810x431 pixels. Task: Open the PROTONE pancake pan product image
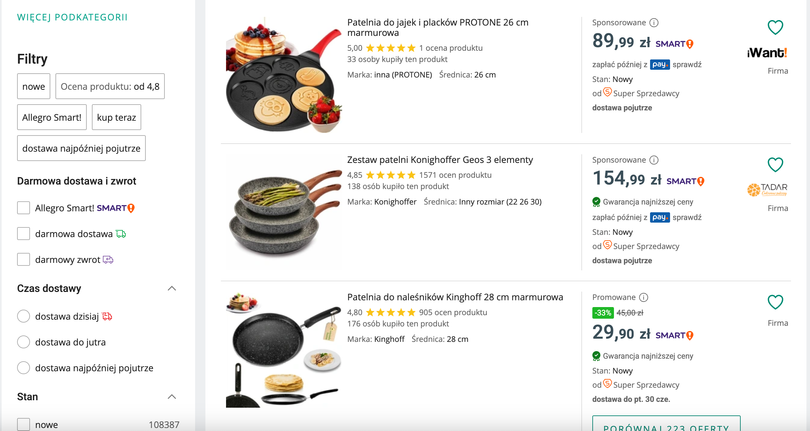point(284,78)
